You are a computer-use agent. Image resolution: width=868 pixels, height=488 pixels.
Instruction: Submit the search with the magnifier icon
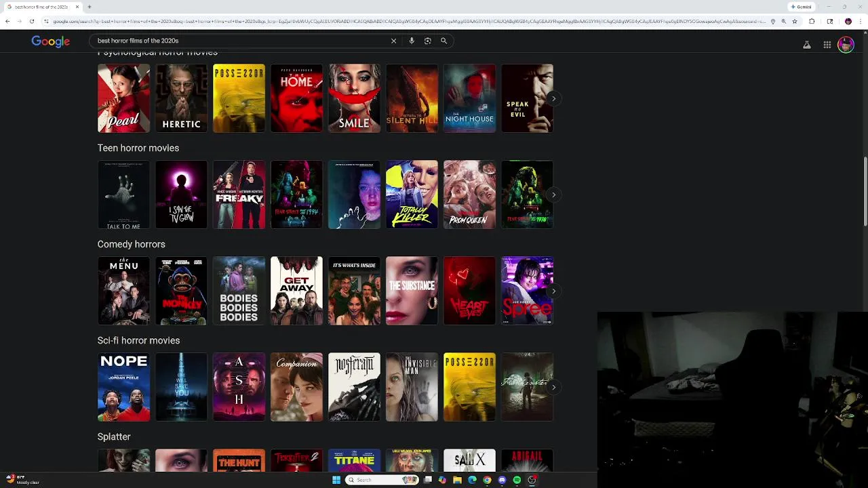pos(444,41)
